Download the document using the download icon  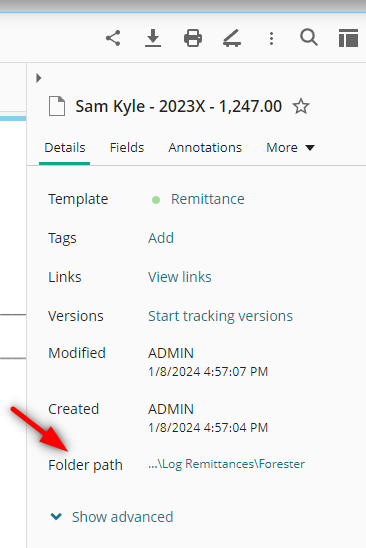tap(153, 38)
